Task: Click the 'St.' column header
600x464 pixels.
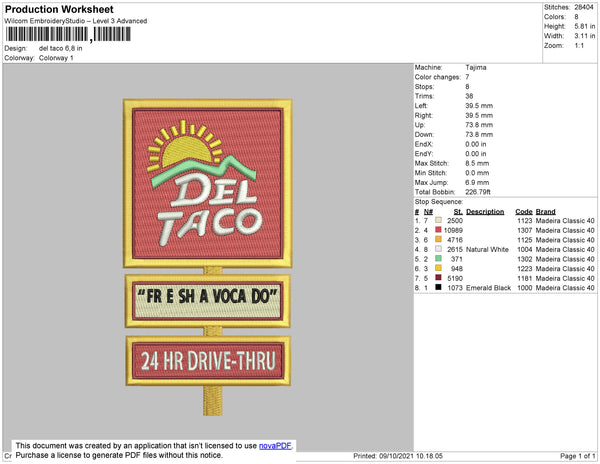Action: tap(458, 212)
